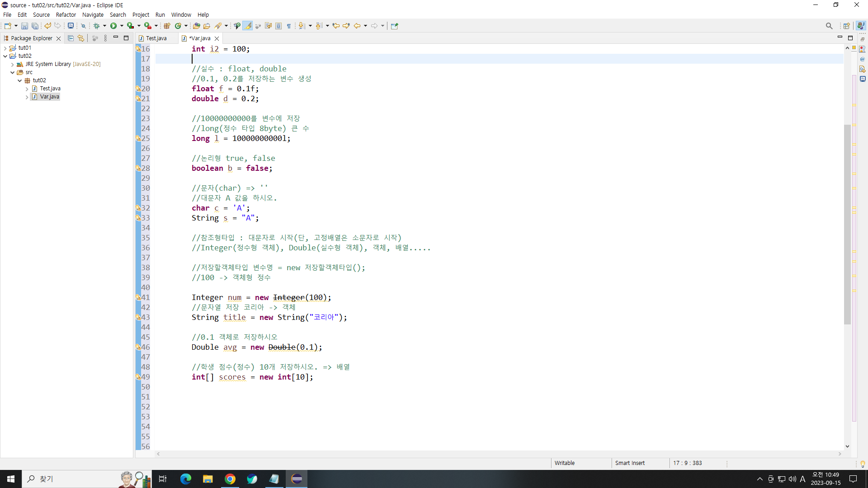
Task: Collapse All in Package Explorer
Action: point(71,38)
